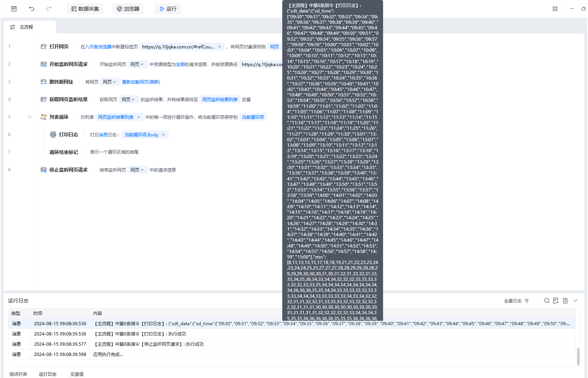Click the 跳转新网址 step icon
Viewport: 588px width, 378px height.
click(x=44, y=82)
